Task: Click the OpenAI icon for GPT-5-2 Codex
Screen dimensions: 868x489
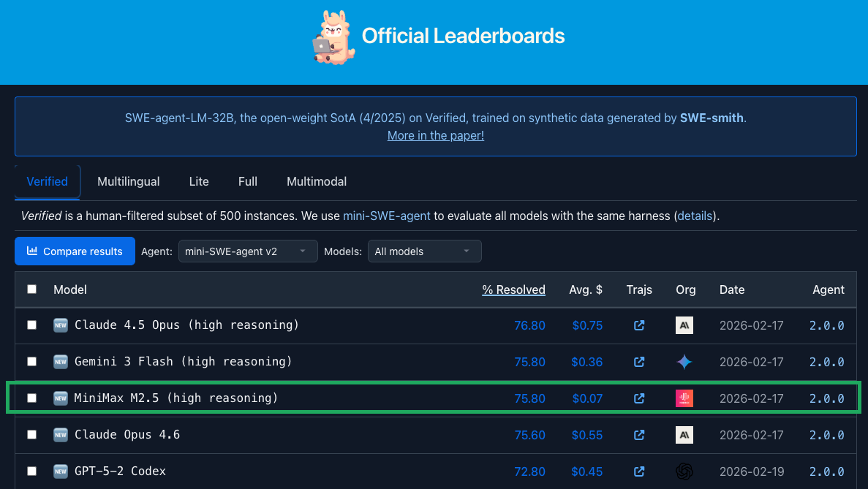Action: [x=684, y=471]
